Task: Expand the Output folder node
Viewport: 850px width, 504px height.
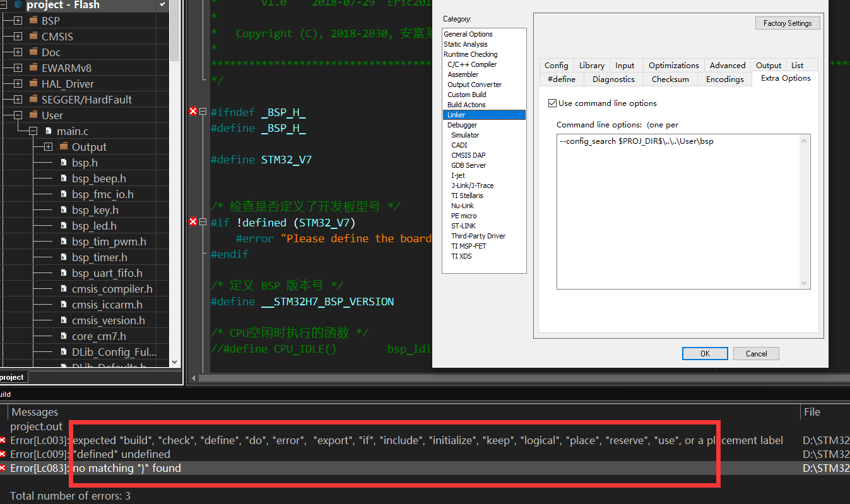Action: [x=48, y=147]
